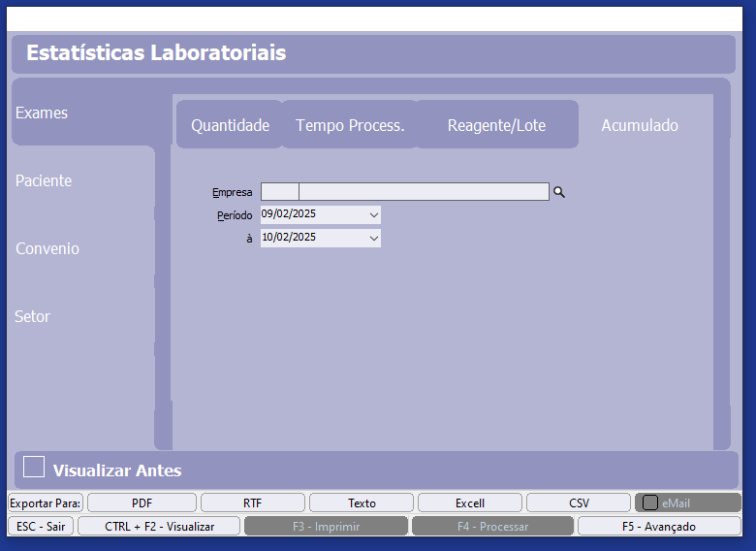Select the Reagente/Lote tab
This screenshot has width=756, height=551.
pyautogui.click(x=496, y=125)
